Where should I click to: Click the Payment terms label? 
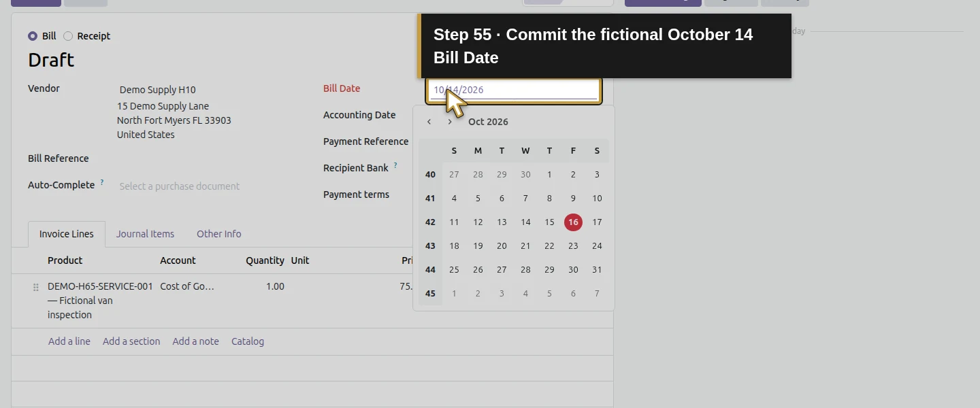tap(357, 194)
